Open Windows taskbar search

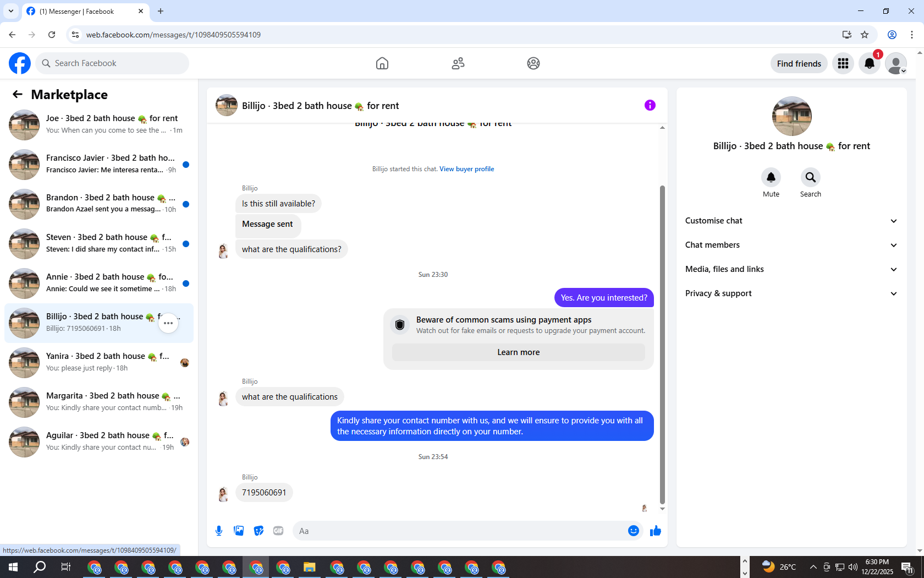tap(40, 567)
